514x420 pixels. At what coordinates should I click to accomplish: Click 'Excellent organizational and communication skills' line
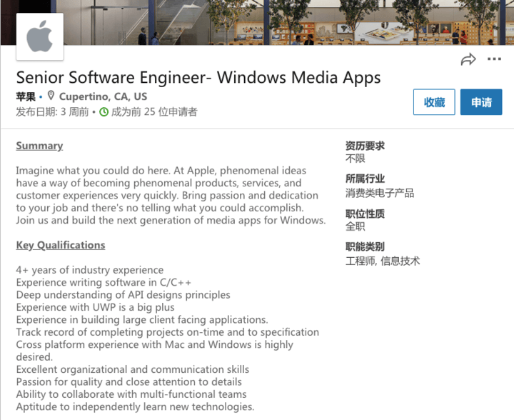pyautogui.click(x=133, y=369)
